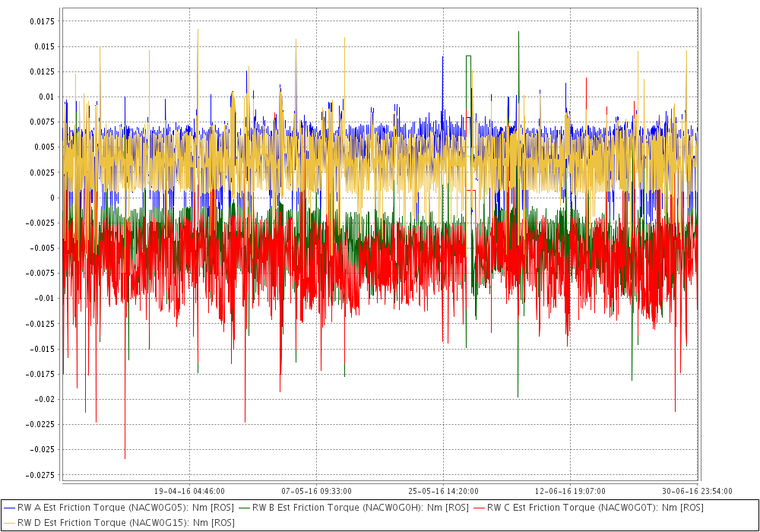This screenshot has width=760, height=532.
Task: Click the -0.005 y-axis value
Action: pyautogui.click(x=42, y=248)
